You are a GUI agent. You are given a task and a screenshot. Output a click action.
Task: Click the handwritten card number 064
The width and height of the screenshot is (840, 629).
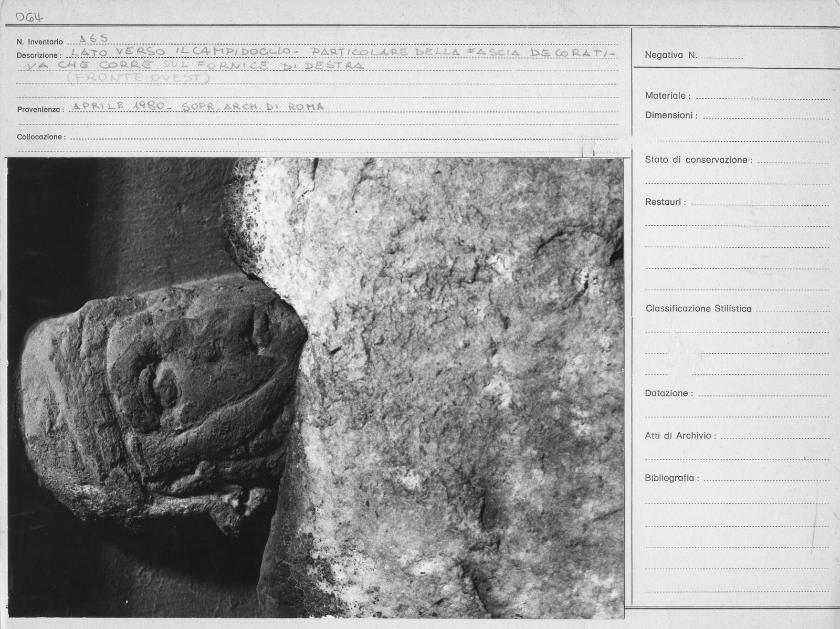point(29,17)
